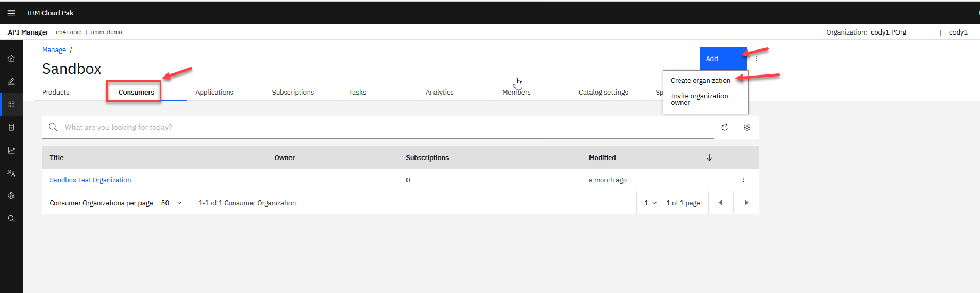The image size is (980, 293).
Task: Refresh the consumer organizations list
Action: pos(724,128)
